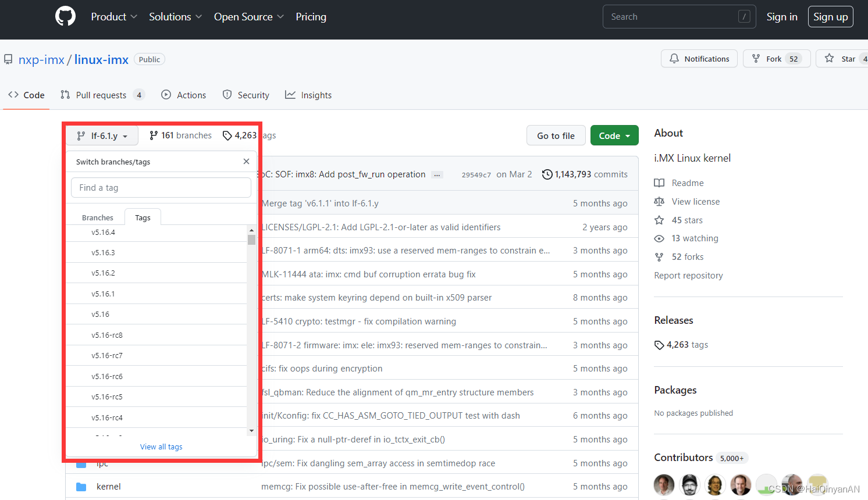Click Report repository link
This screenshot has width=868, height=500.
tap(688, 276)
